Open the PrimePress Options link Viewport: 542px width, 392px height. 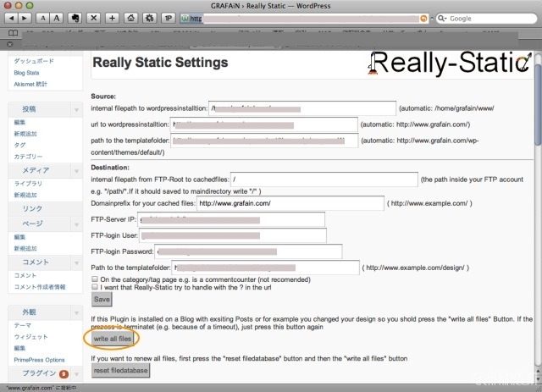click(40, 360)
